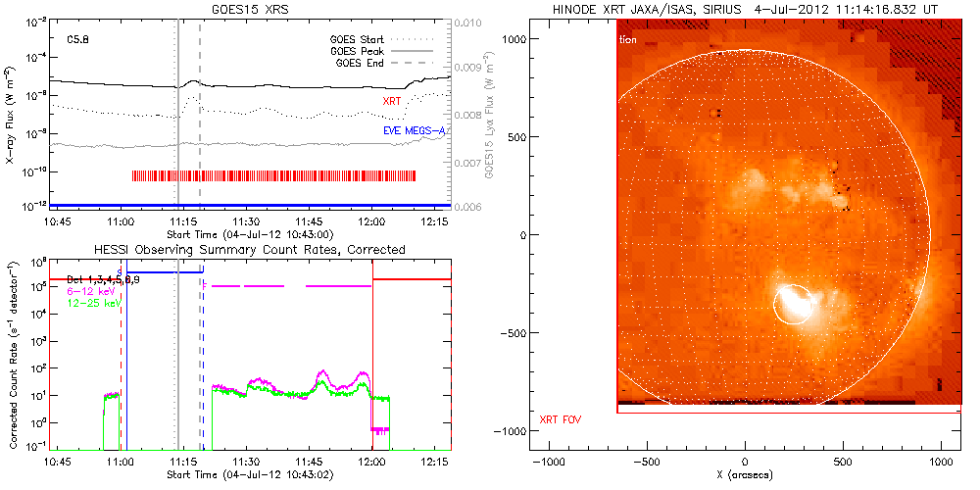Click the red XRT label in GOES plot

coord(391,101)
